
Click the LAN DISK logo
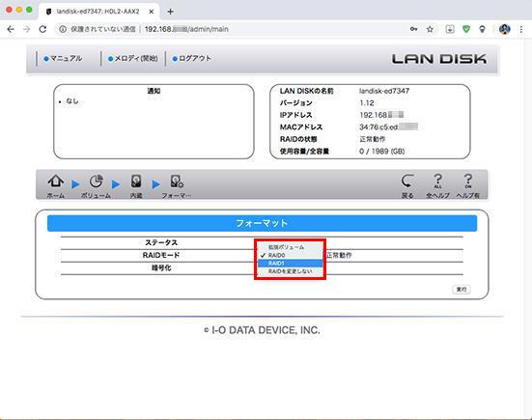click(439, 59)
